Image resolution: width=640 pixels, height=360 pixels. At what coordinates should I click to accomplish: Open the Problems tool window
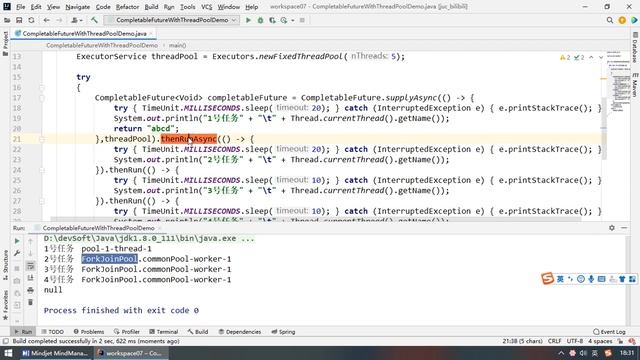[89, 332]
